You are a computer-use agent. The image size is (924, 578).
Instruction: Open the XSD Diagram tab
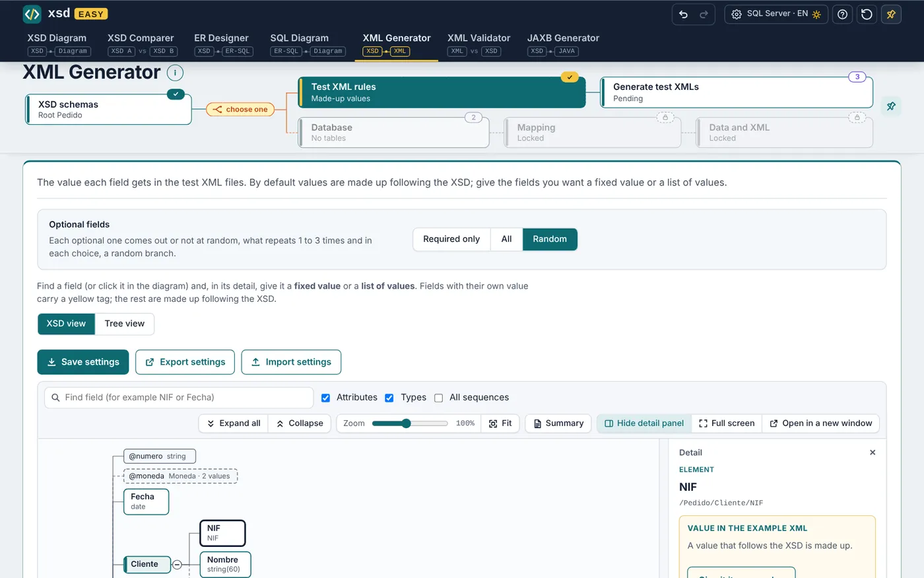coord(59,44)
